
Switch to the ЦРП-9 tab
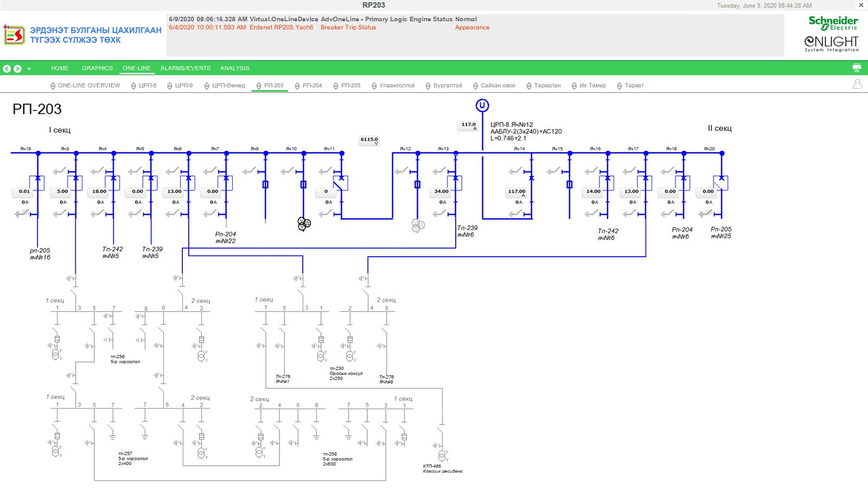point(180,86)
